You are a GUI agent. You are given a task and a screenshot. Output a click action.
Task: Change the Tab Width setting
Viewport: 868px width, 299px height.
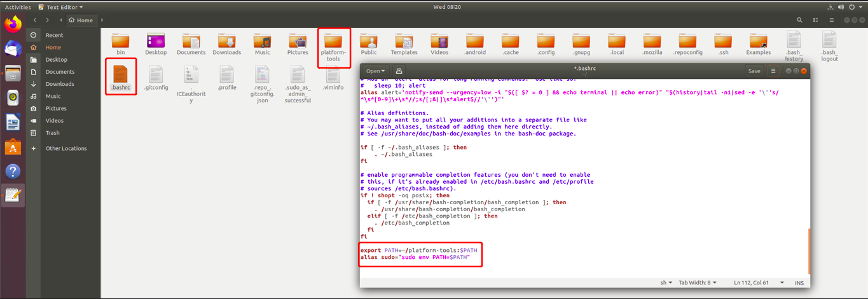click(x=698, y=282)
